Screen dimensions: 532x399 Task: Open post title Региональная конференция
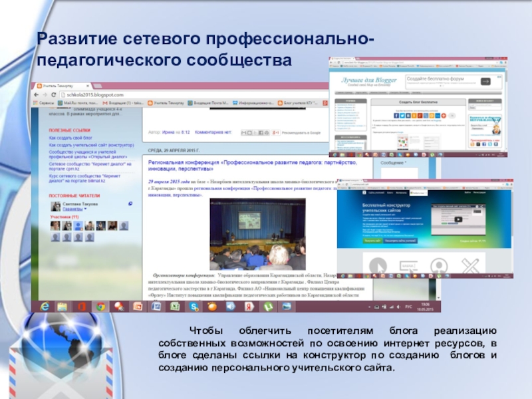coord(253,166)
